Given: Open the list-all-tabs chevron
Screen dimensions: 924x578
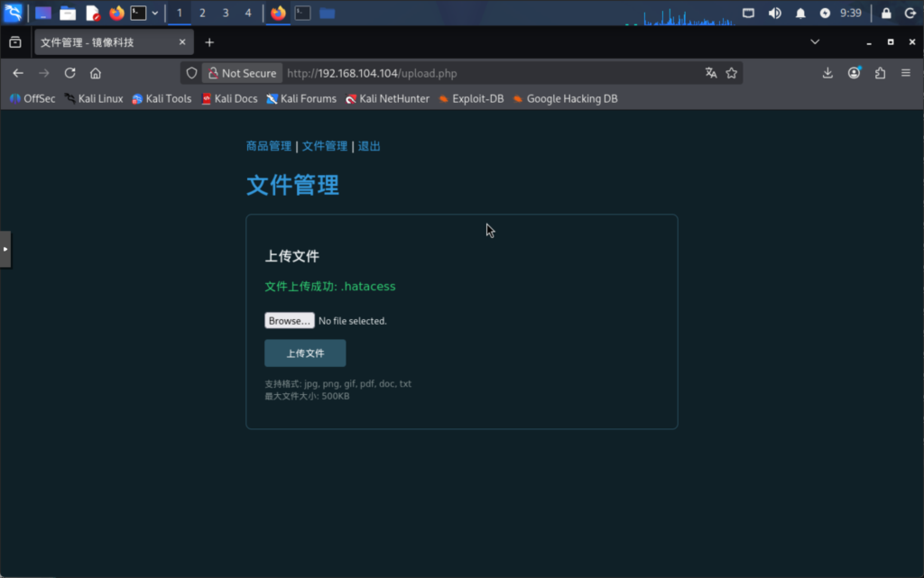Looking at the screenshot, I should [x=815, y=41].
